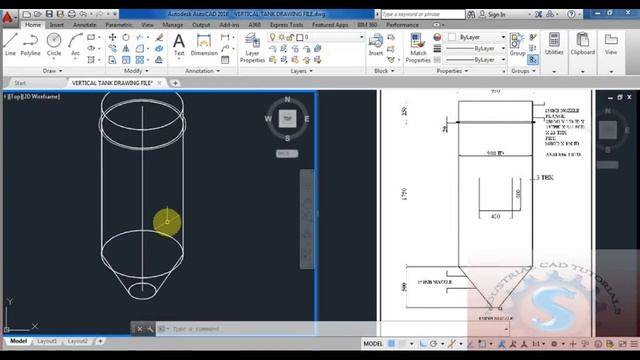Click the Plot print icon in quick access toolbar

(71, 14)
